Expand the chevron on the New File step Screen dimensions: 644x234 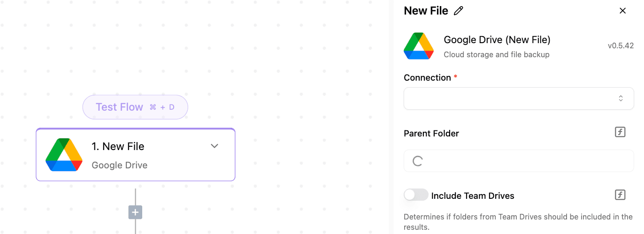click(215, 146)
